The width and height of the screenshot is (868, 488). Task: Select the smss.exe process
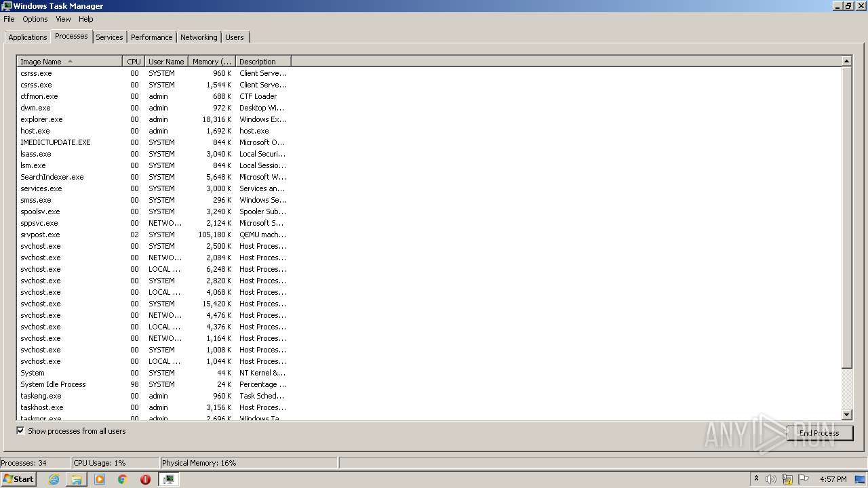pyautogui.click(x=153, y=200)
